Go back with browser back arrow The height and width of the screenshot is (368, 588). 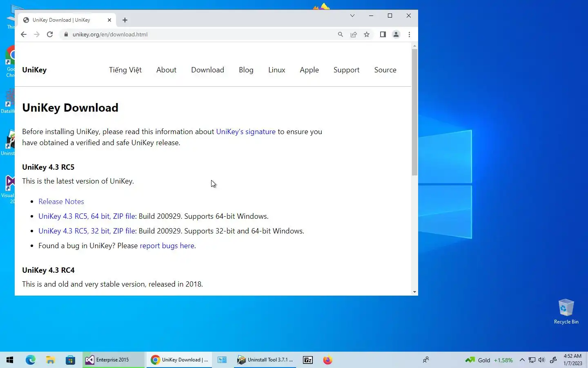[23, 34]
